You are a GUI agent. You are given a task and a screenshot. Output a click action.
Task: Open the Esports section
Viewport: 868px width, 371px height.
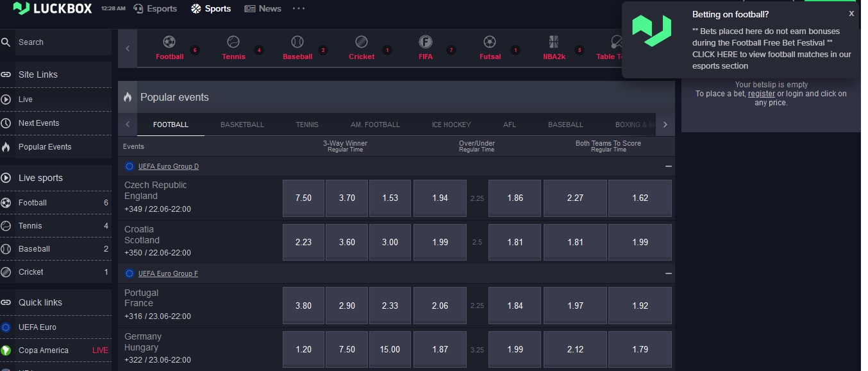click(x=155, y=8)
